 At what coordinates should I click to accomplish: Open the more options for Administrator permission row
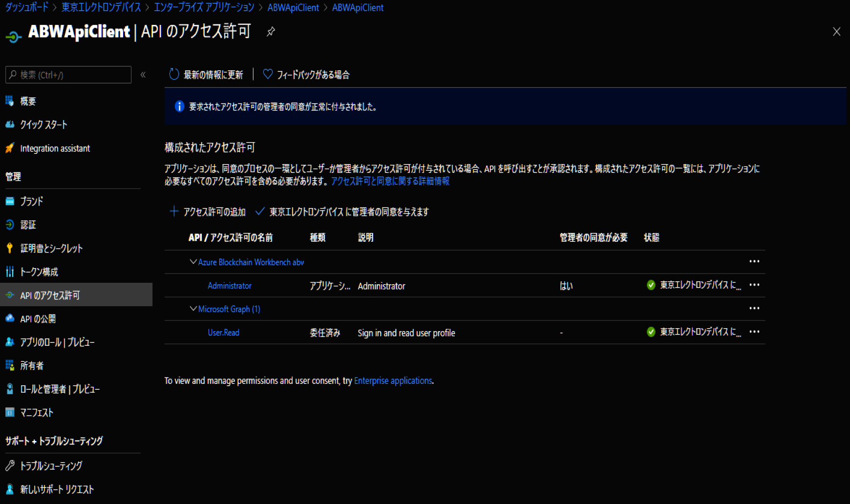(754, 285)
